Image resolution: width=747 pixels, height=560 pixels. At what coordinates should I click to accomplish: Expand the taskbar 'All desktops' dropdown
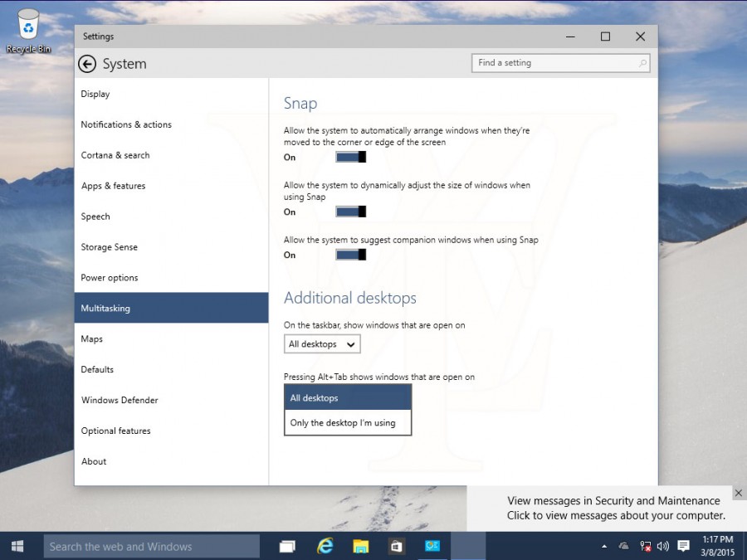click(322, 343)
